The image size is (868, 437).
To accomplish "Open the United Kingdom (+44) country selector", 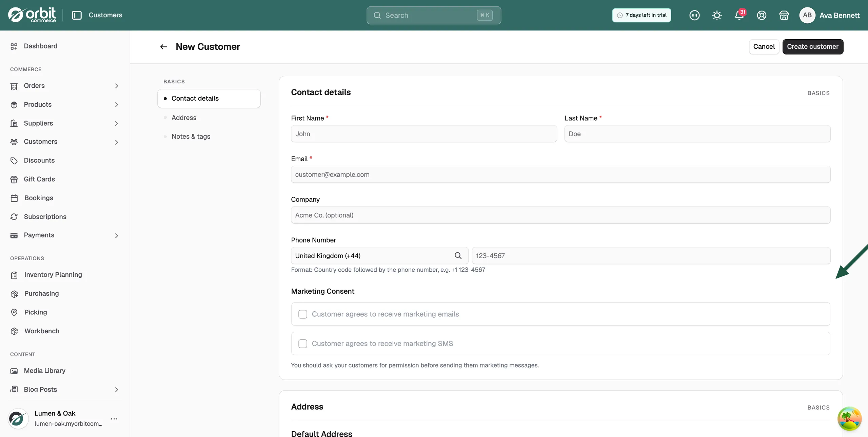I will coord(379,256).
